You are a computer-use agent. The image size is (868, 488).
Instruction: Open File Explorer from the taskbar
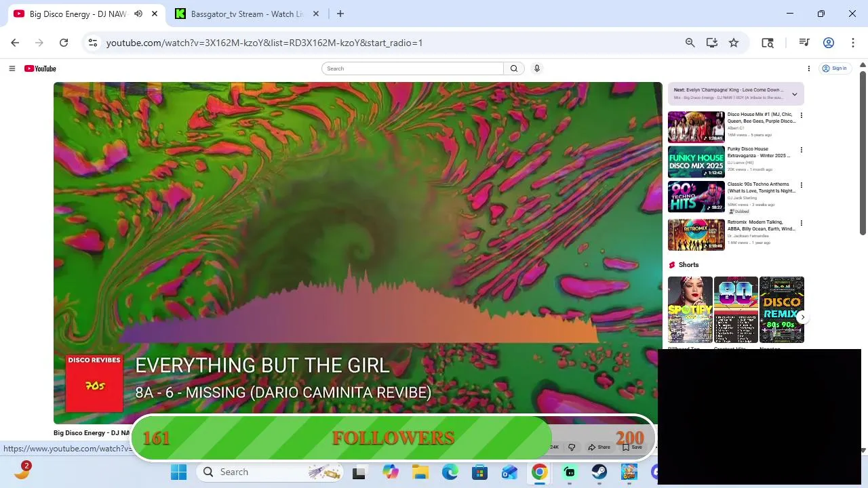point(420,472)
